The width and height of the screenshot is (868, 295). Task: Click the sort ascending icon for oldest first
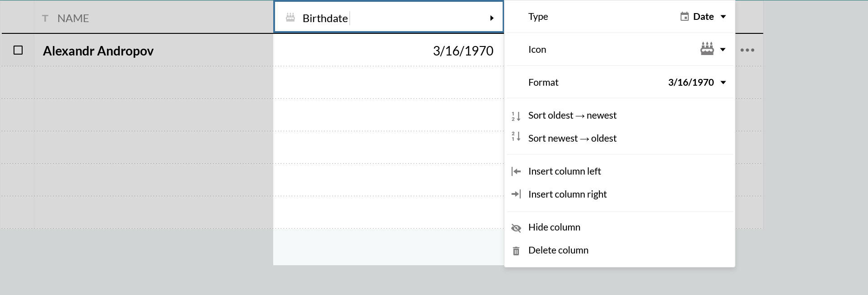pos(516,116)
